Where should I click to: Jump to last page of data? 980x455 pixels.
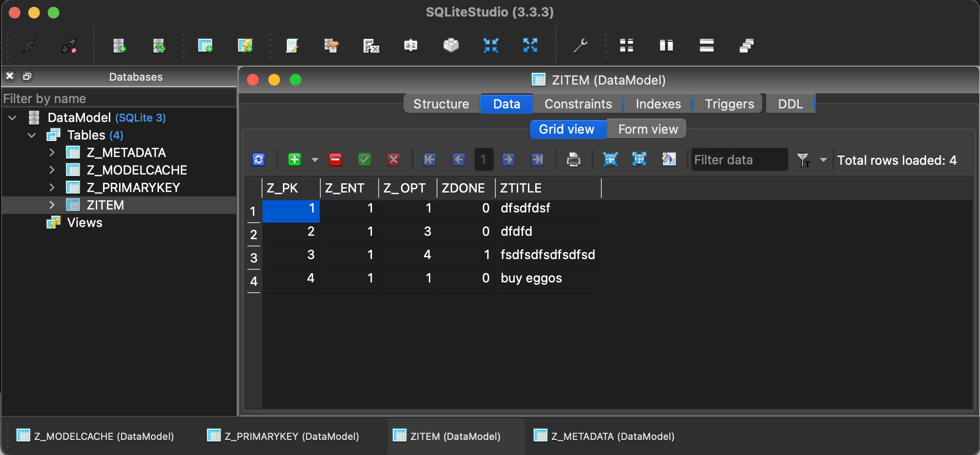point(538,159)
